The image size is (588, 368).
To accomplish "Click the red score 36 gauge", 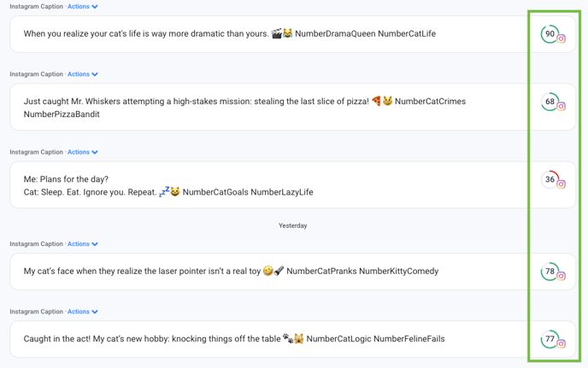I will [550, 179].
